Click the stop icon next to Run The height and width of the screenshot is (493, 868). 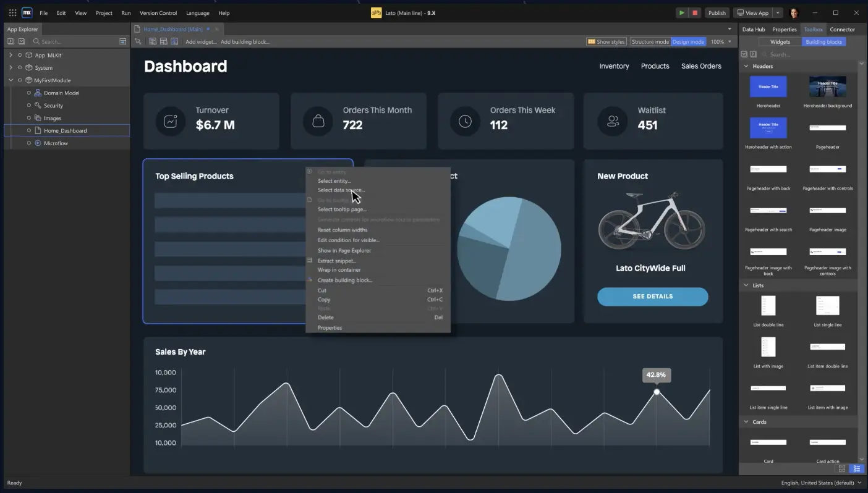tap(695, 12)
